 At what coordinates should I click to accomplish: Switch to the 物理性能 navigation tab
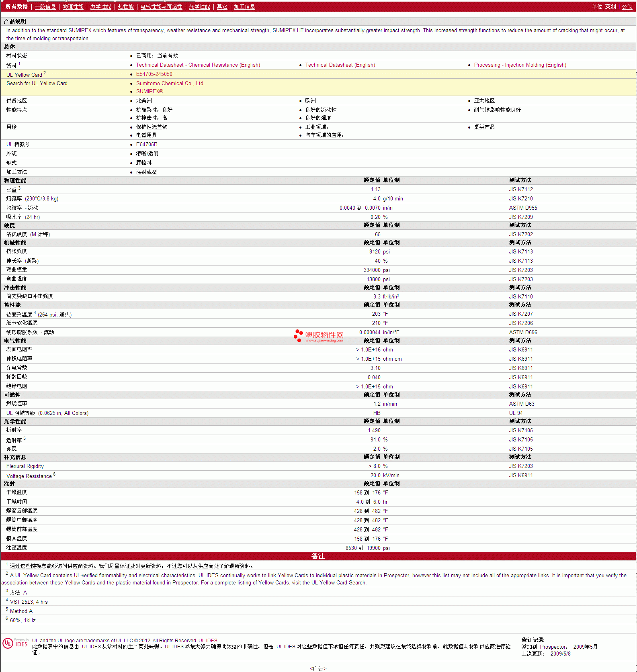pyautogui.click(x=73, y=6)
